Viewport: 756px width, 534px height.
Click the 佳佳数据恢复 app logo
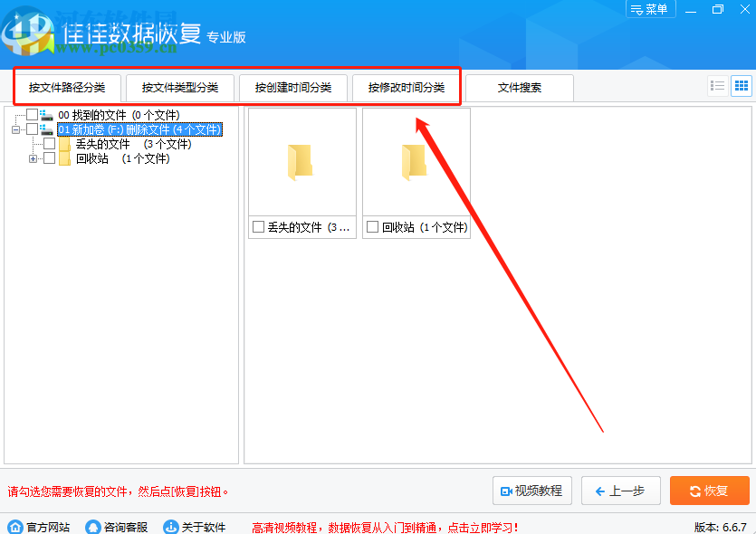[26, 33]
